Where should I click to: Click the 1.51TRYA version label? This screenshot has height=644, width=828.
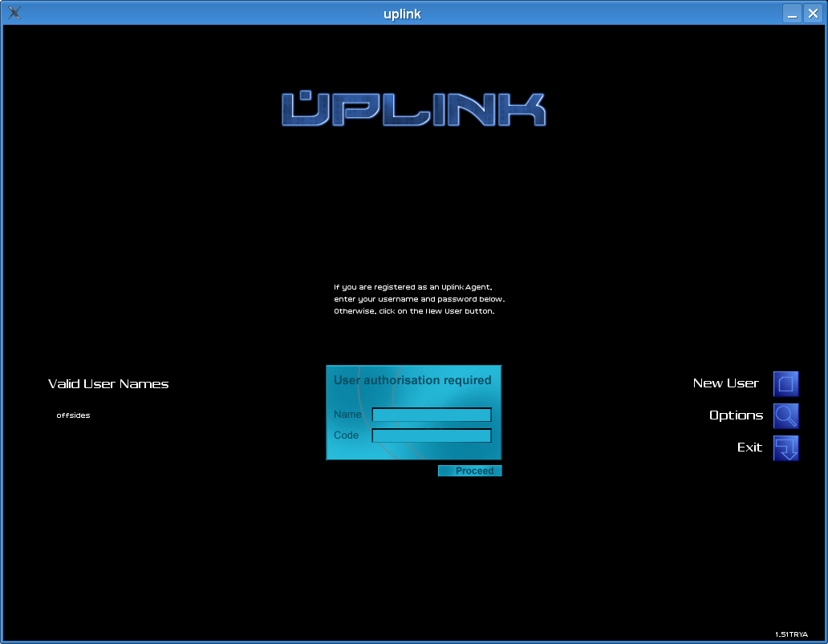791,634
